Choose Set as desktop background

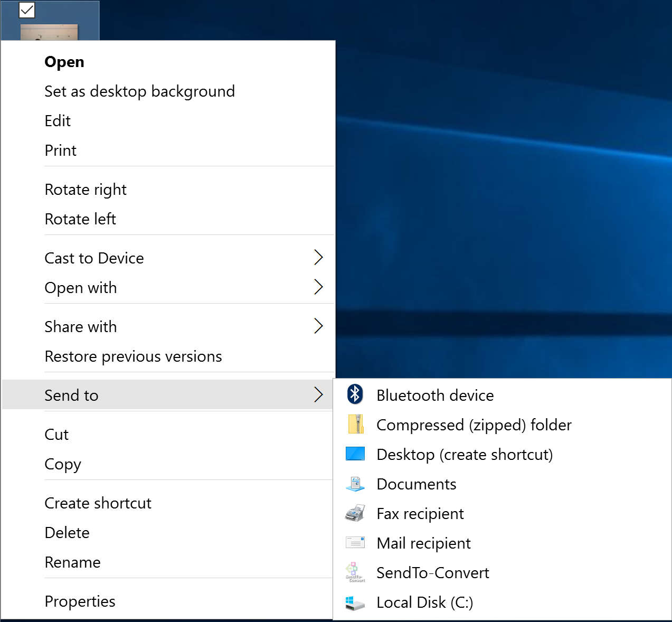tap(139, 91)
